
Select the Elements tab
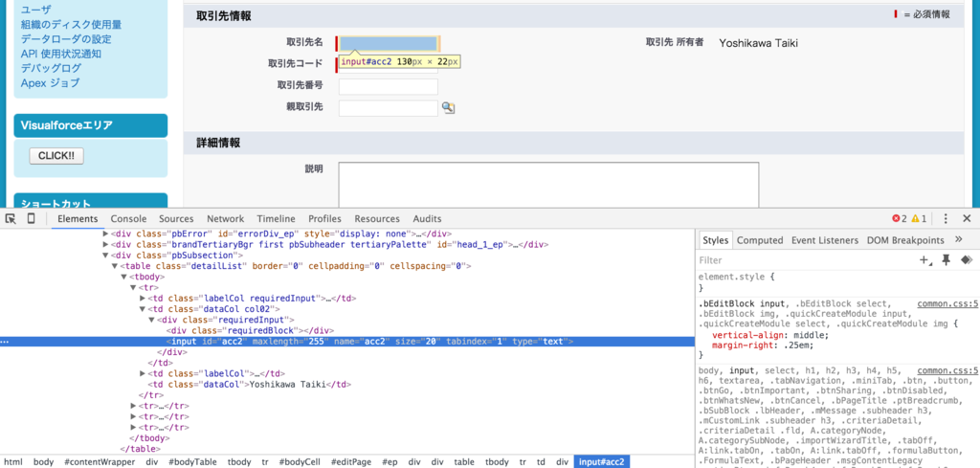click(78, 219)
